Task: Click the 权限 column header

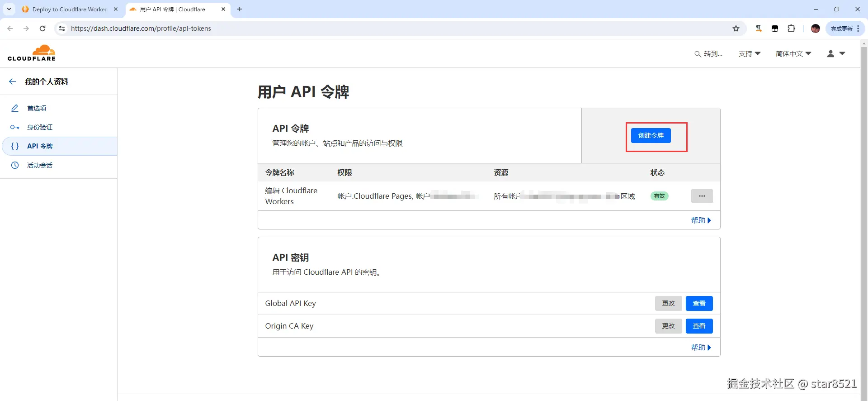Action: [344, 172]
